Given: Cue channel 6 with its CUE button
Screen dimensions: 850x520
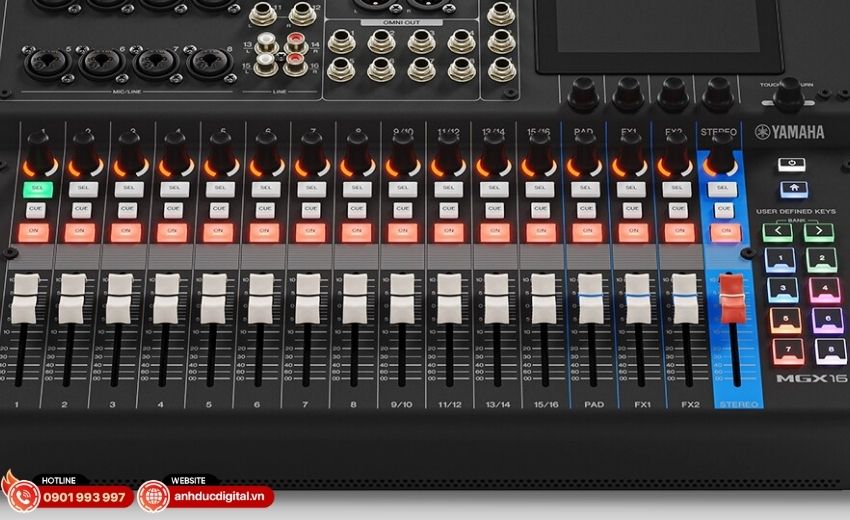Looking at the screenshot, I should 265,209.
